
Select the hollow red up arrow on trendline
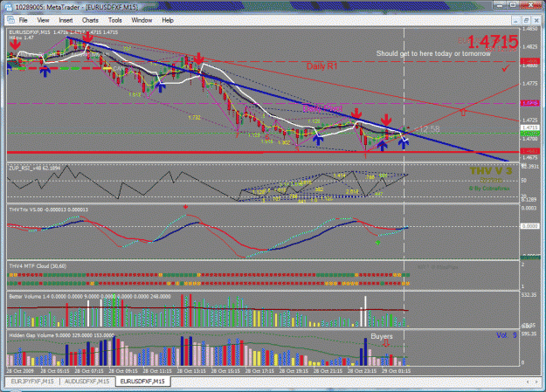(463, 113)
